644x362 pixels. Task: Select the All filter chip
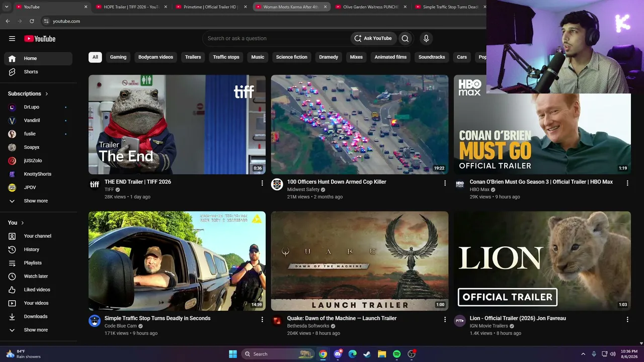point(95,57)
